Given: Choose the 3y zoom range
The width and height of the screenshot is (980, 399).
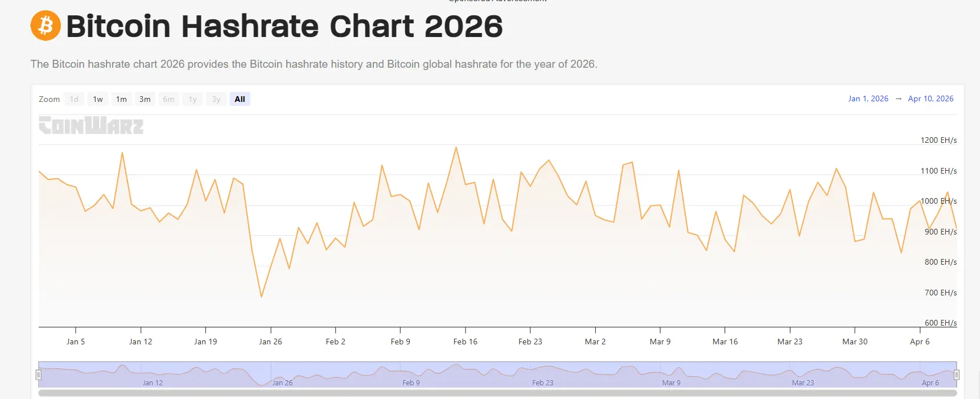Looking at the screenshot, I should click(216, 99).
